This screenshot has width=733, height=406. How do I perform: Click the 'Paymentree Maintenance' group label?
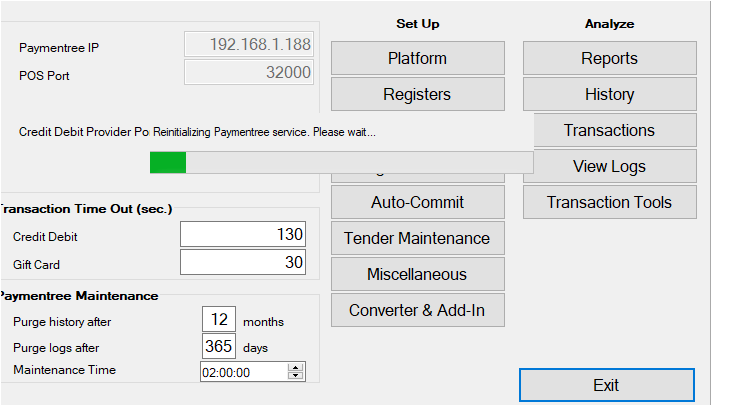click(x=79, y=296)
